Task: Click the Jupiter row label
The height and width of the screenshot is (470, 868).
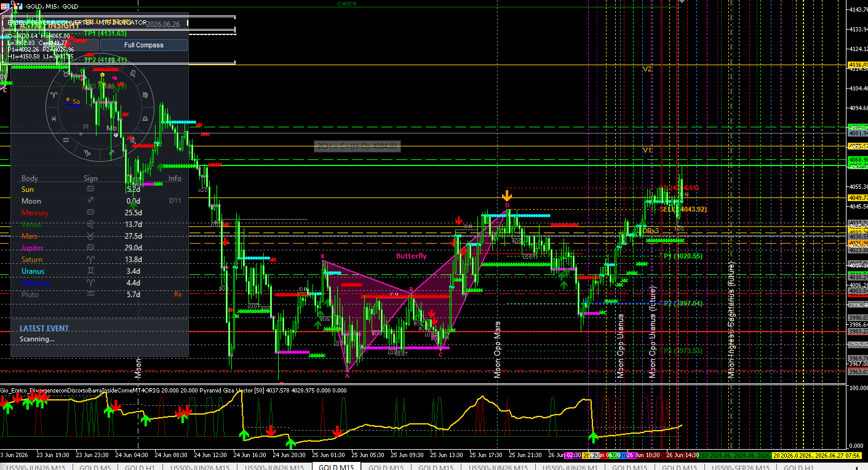Action: 32,248
